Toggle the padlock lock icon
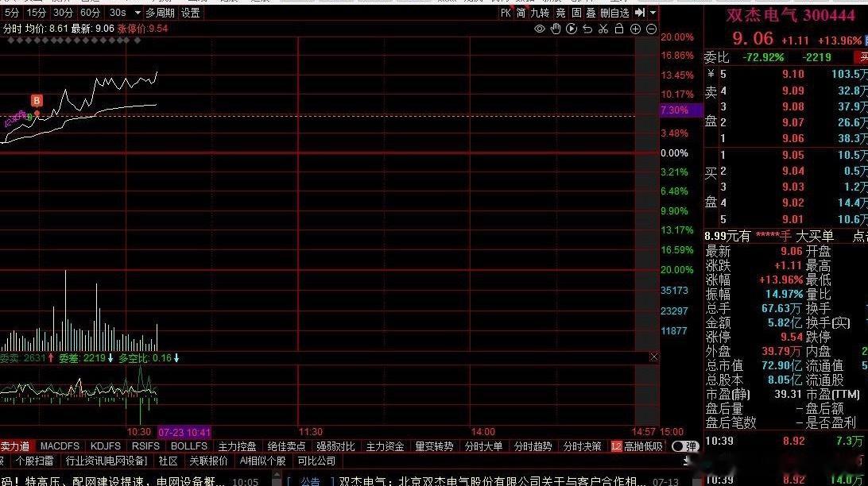The image size is (868, 486). 619,29
